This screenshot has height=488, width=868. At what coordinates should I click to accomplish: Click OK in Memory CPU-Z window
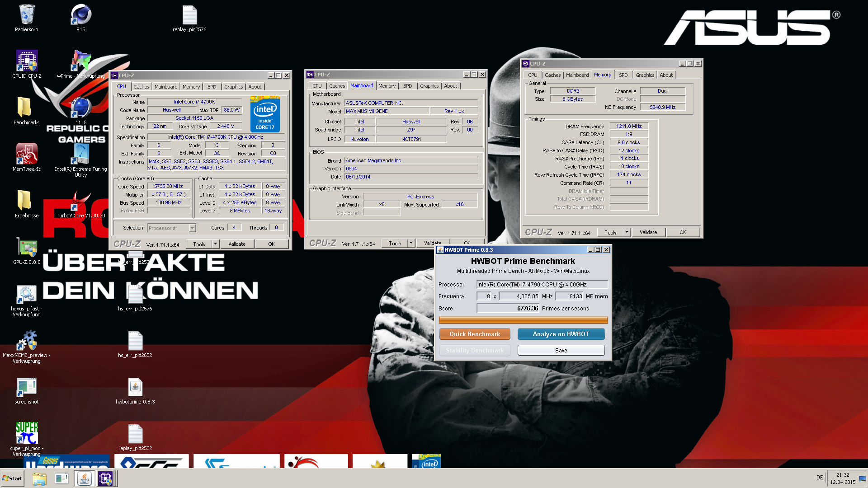pos(683,232)
